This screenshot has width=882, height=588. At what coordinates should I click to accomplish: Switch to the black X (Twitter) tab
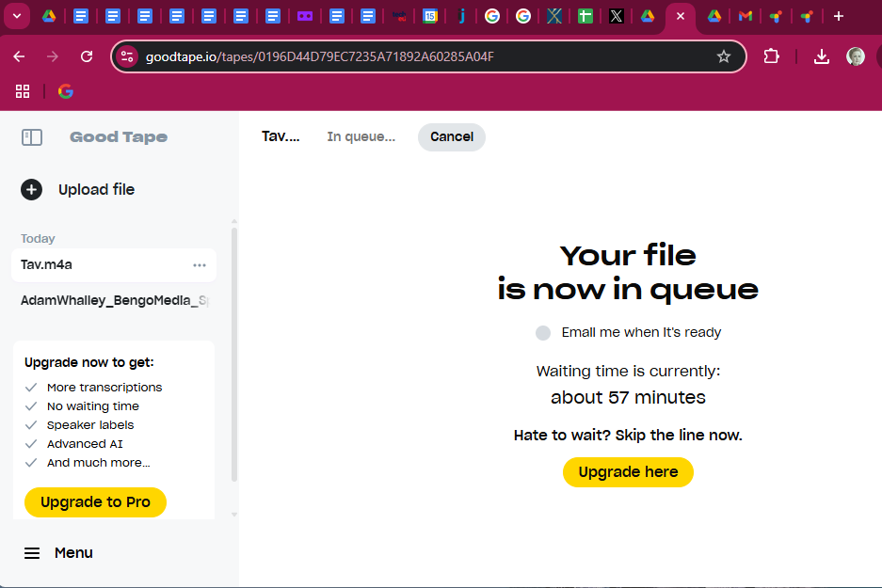(617, 16)
